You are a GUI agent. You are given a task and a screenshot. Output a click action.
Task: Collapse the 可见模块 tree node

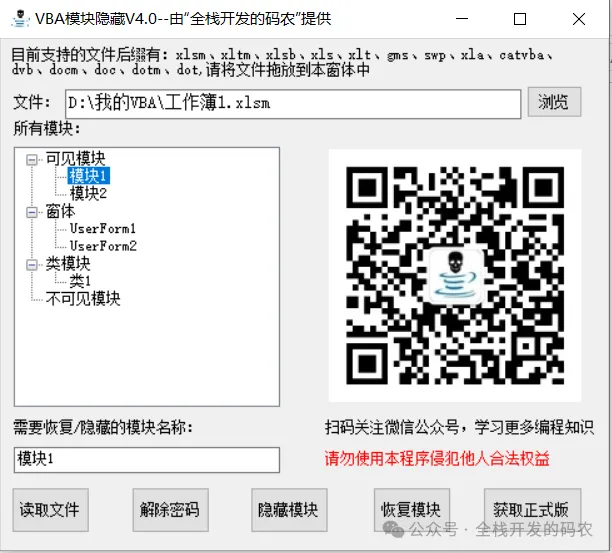click(32, 159)
